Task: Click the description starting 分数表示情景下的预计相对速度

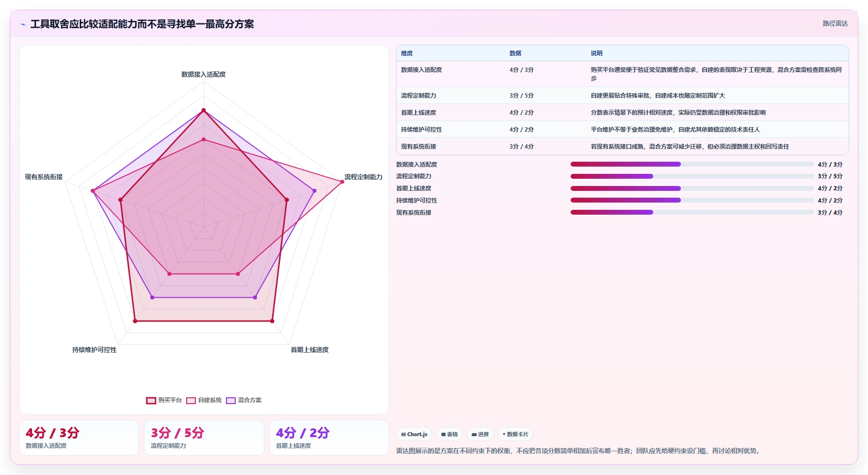Action: (678, 113)
